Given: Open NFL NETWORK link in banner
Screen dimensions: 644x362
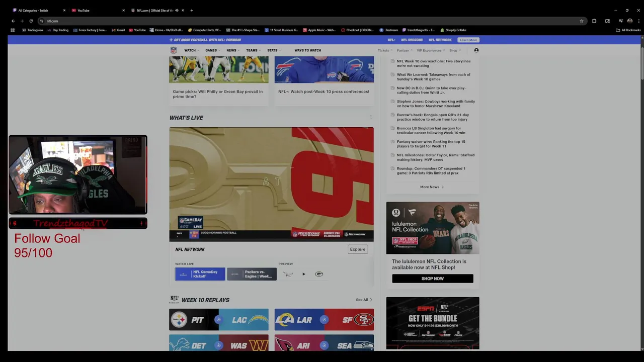Looking at the screenshot, I should click(x=440, y=40).
